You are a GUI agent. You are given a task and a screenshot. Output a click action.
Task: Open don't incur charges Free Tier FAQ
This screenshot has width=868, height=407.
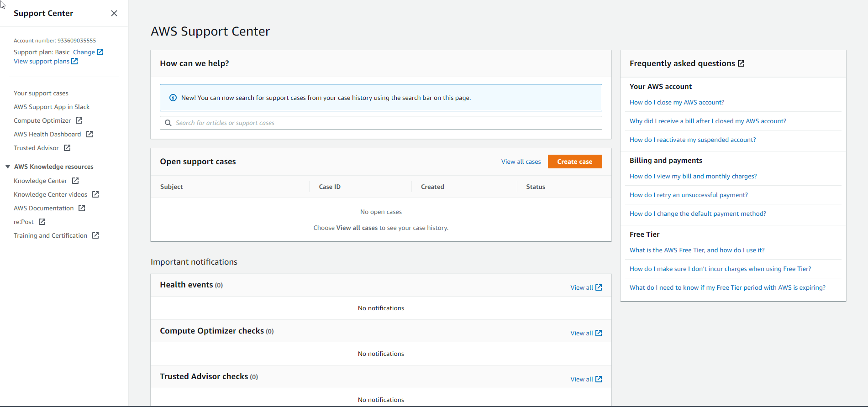click(x=720, y=269)
